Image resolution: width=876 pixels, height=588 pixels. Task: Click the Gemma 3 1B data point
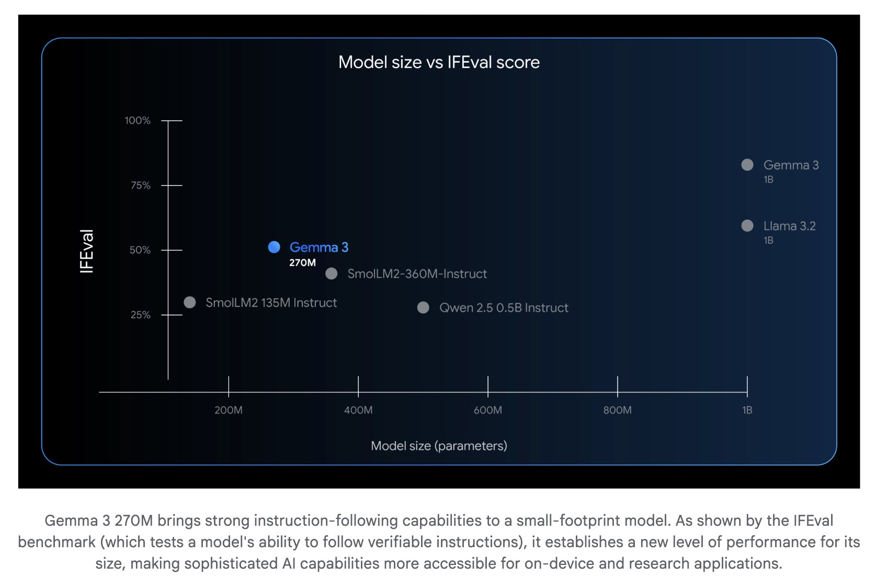pos(747,165)
